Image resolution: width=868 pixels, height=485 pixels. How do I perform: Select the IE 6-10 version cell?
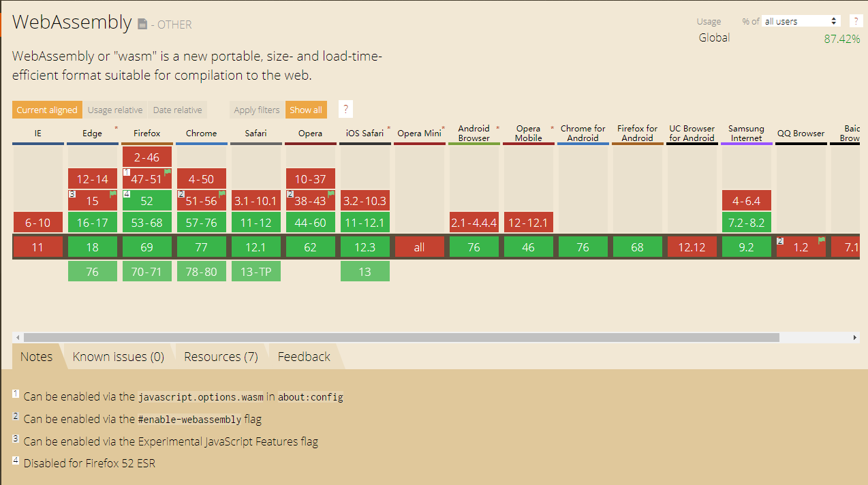point(38,223)
